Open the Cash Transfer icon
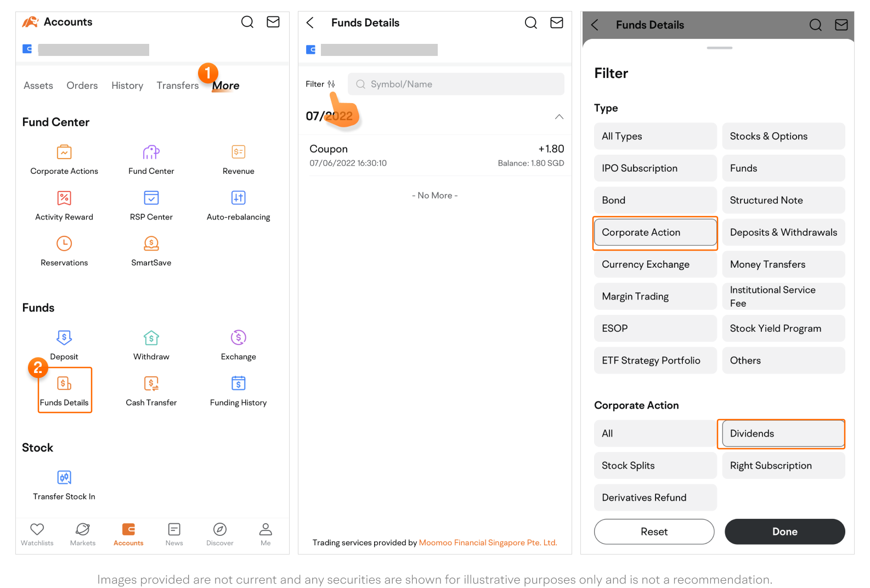Viewport: 870px width, 588px height. point(151,383)
